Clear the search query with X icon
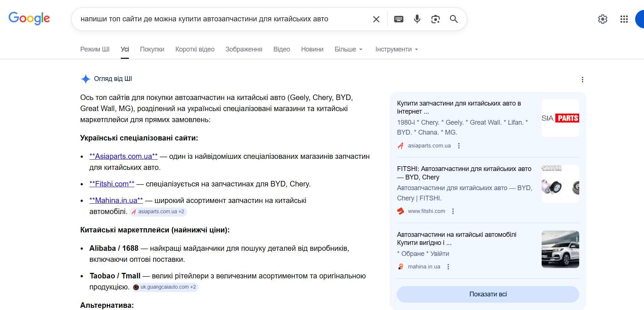This screenshot has width=644, height=310. click(x=376, y=19)
